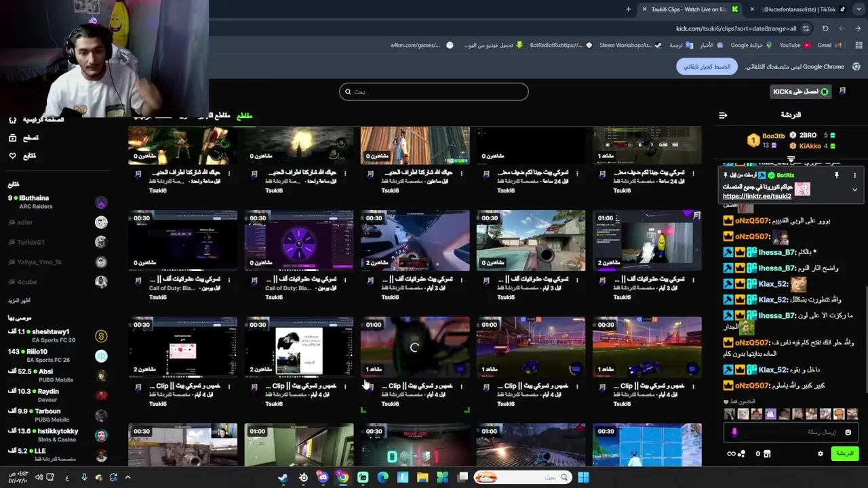This screenshot has width=868, height=488.
Task: Play the white car racing clip thumbnail
Action: 415,241
